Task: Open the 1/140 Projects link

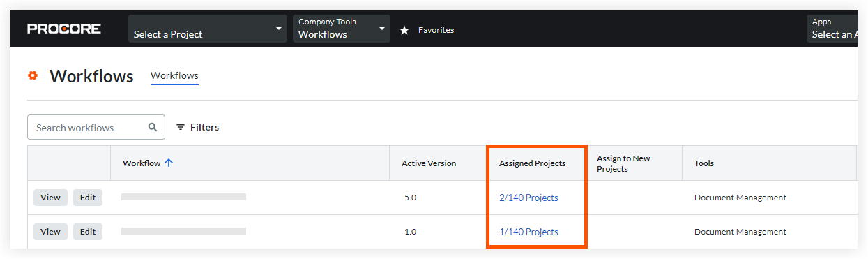Action: tap(528, 232)
